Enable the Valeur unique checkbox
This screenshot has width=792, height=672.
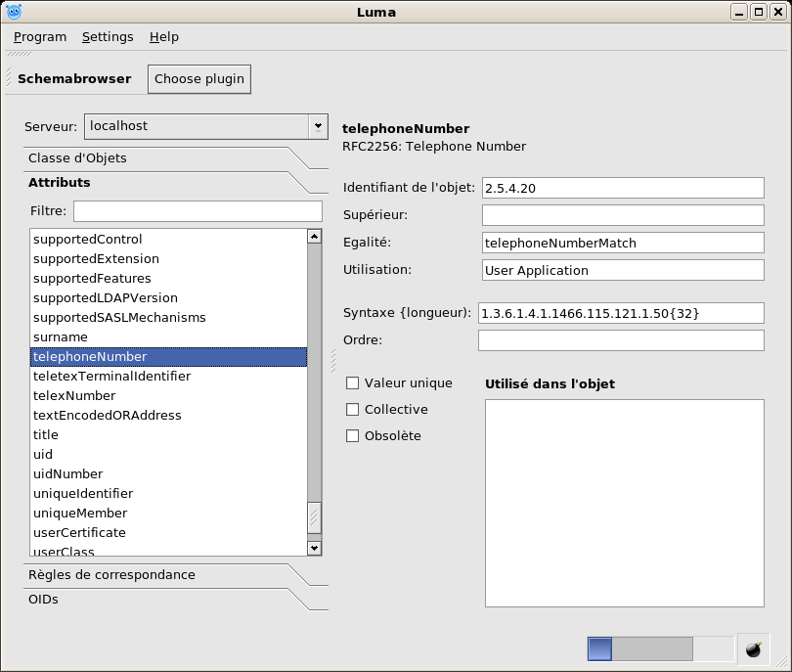click(353, 383)
